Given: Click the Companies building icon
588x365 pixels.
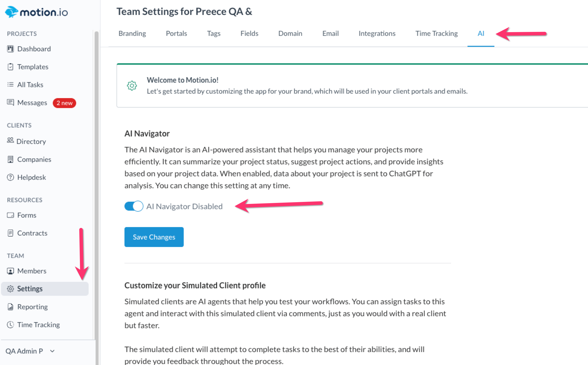Looking at the screenshot, I should click(10, 159).
